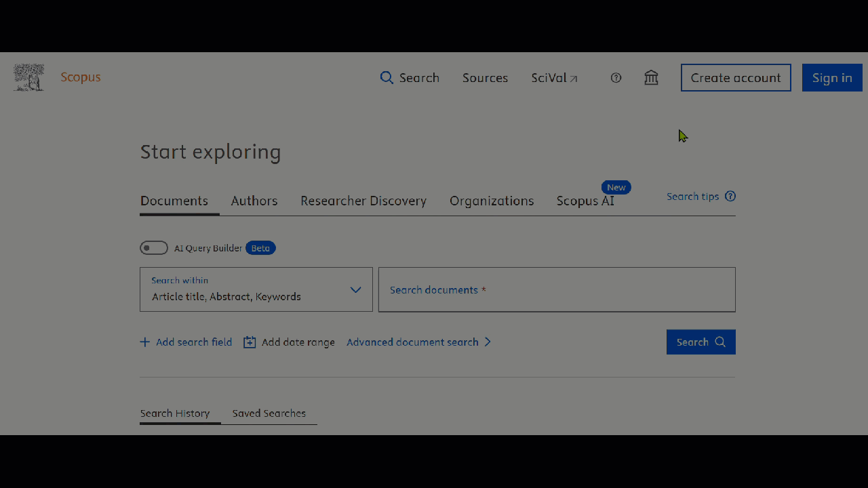Click the Sign in button

coord(832,78)
